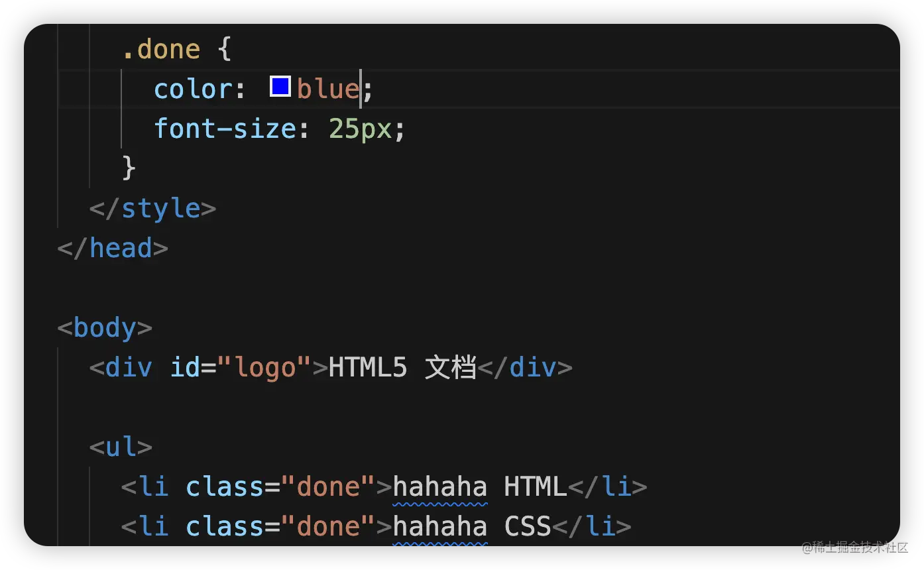Click the closing '</head>' tag

pyautogui.click(x=113, y=249)
